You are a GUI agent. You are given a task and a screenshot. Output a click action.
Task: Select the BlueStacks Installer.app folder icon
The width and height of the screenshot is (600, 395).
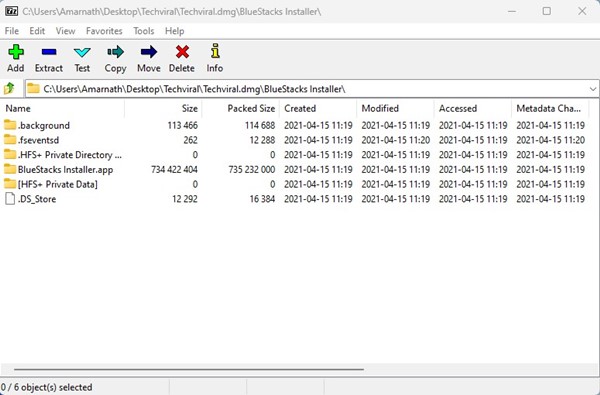[x=10, y=169]
